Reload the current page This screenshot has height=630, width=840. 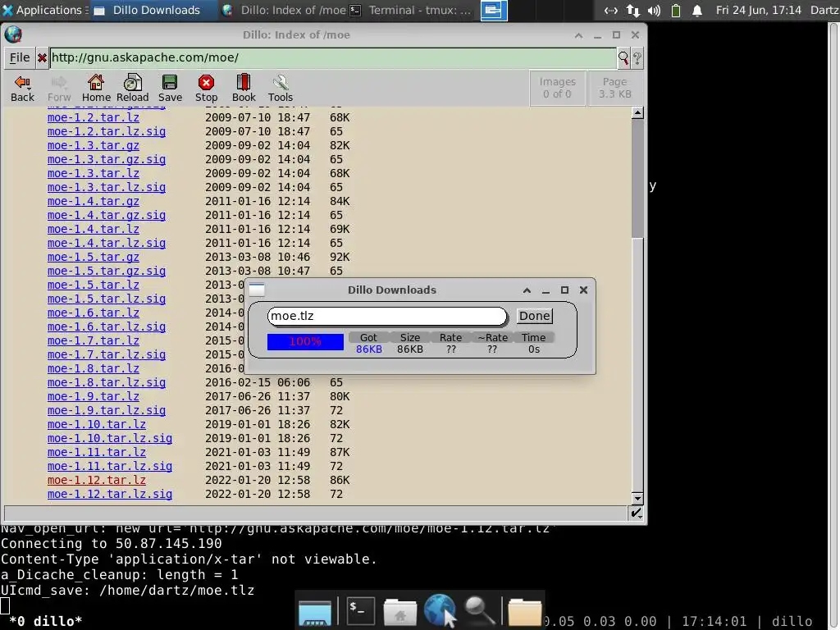(132, 89)
